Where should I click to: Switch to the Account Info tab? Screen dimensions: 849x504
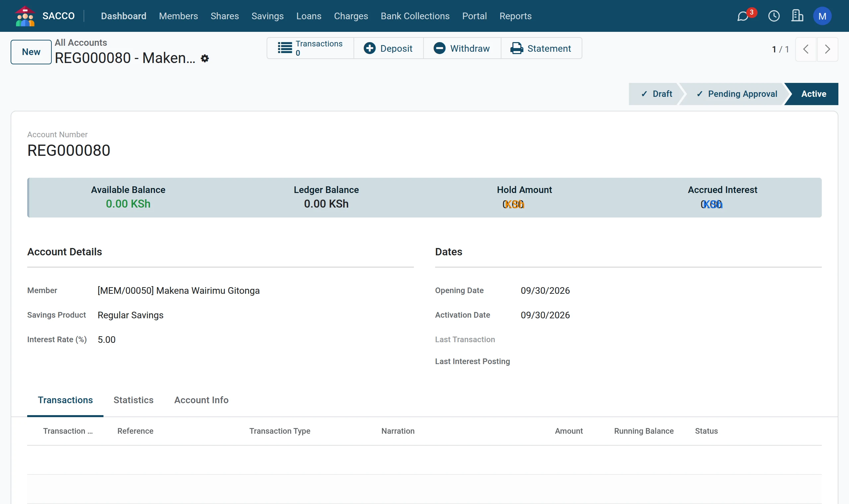pyautogui.click(x=201, y=400)
